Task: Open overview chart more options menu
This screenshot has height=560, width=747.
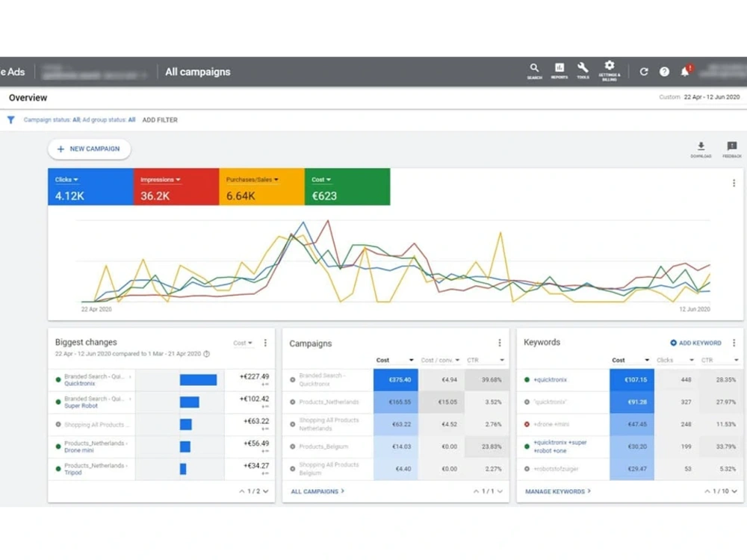Action: (734, 183)
